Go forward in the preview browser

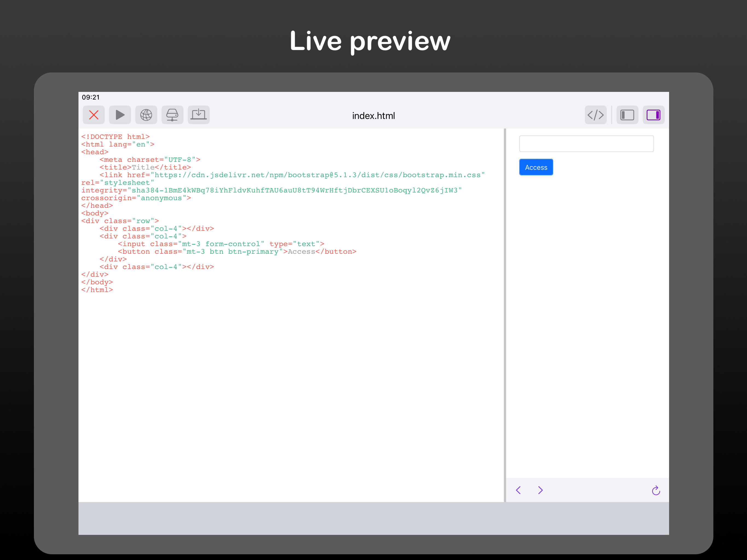click(540, 490)
